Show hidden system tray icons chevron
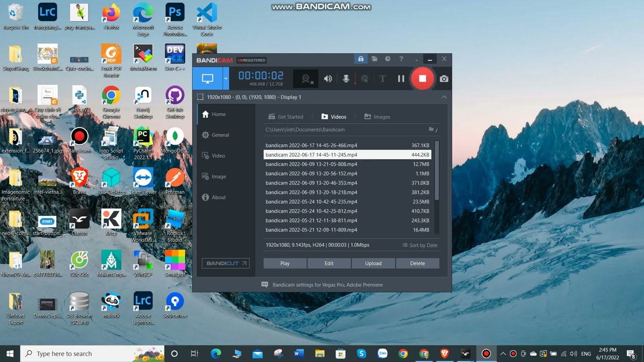The height and width of the screenshot is (362, 644). 502,353
